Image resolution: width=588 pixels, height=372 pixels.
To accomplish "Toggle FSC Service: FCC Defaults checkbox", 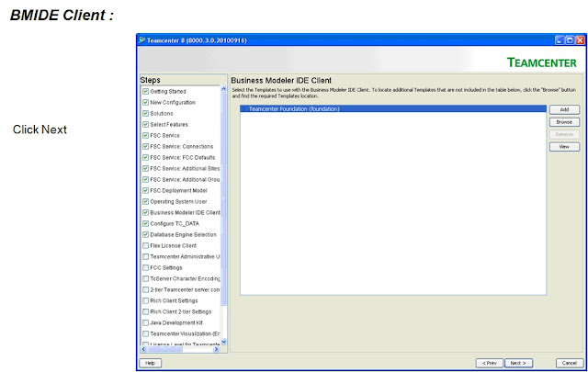I will coord(145,157).
